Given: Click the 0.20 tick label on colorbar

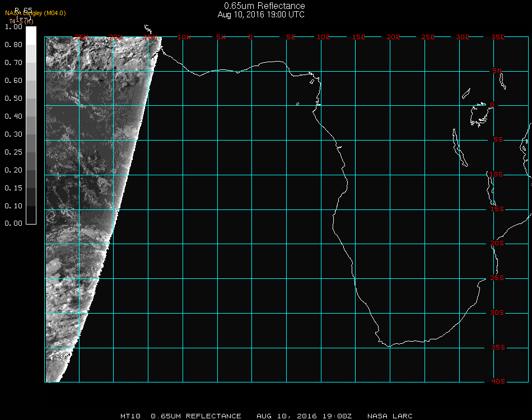Looking at the screenshot, I should pyautogui.click(x=13, y=170).
